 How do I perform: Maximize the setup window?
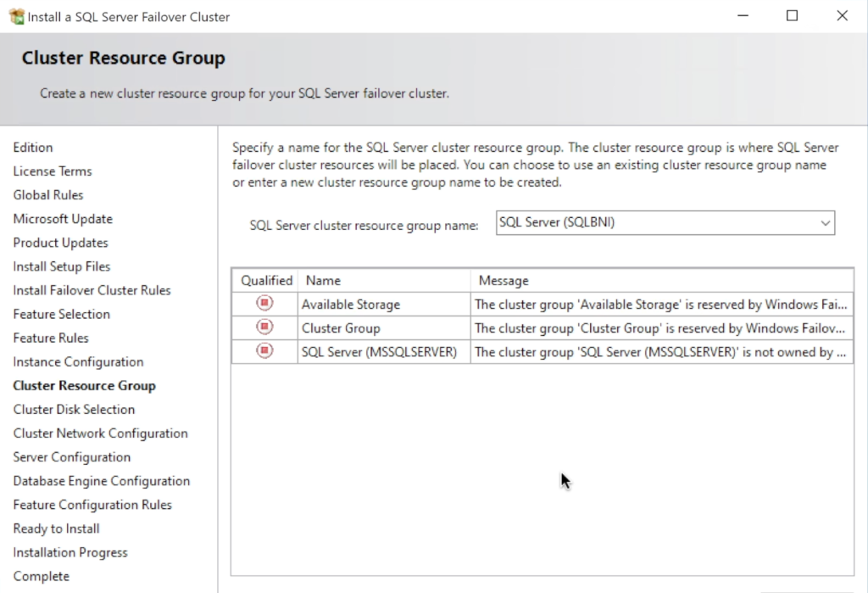793,16
